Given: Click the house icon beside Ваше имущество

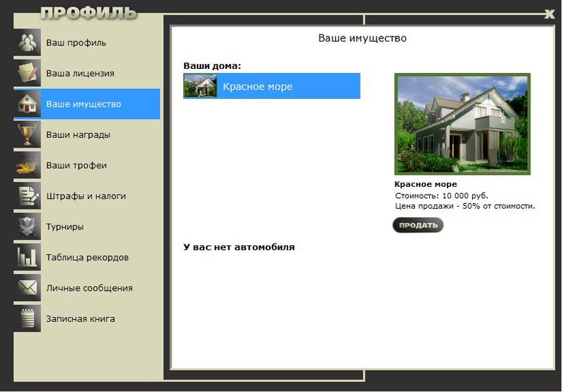Looking at the screenshot, I should [27, 104].
